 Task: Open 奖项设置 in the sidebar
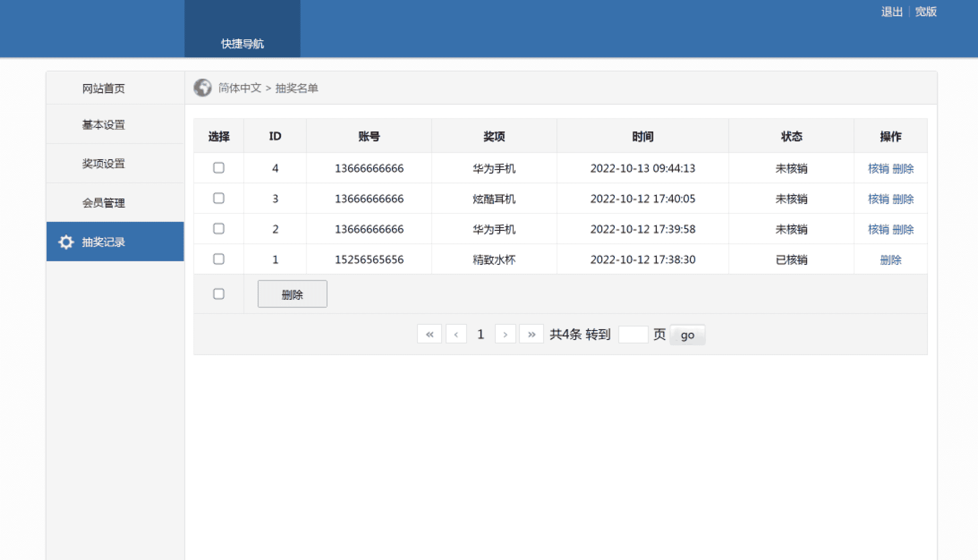click(x=103, y=163)
